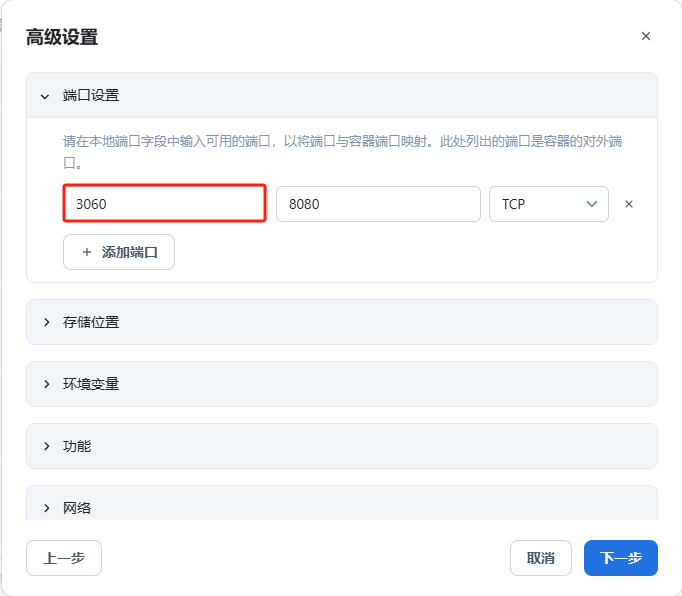Click the dropdown arrow beside TCP
This screenshot has width=682, height=596.
592,204
